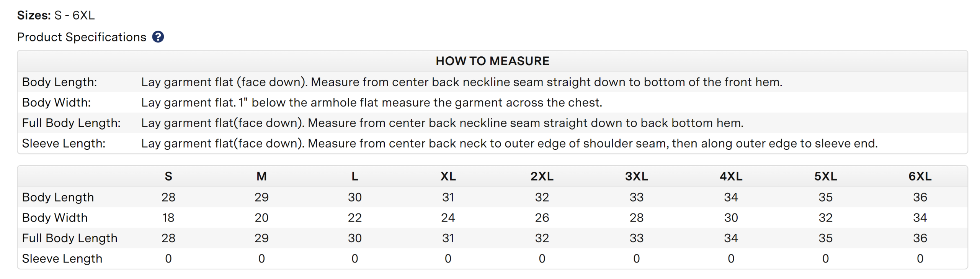Screen dimensions: 980x279
Task: Click Full Body Length value for 3XL
Action: coord(636,238)
